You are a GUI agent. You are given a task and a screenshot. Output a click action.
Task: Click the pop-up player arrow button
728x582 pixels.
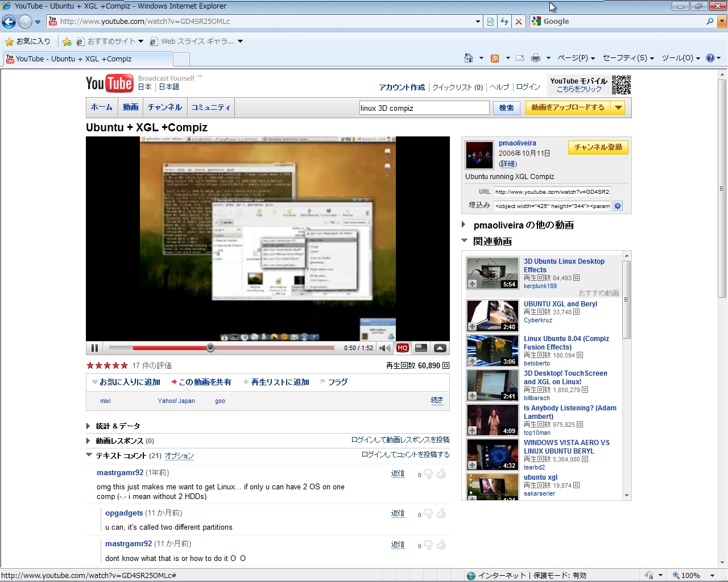440,348
